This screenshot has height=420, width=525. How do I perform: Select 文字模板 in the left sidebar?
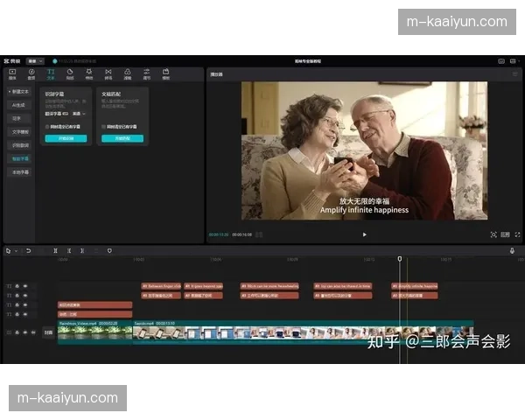point(19,131)
